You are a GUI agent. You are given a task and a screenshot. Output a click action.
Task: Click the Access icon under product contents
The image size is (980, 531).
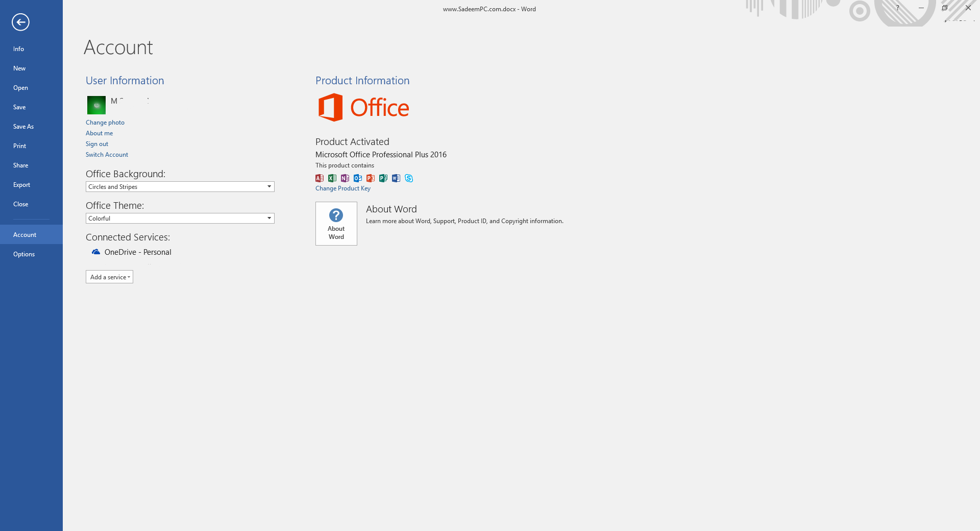[x=320, y=178]
